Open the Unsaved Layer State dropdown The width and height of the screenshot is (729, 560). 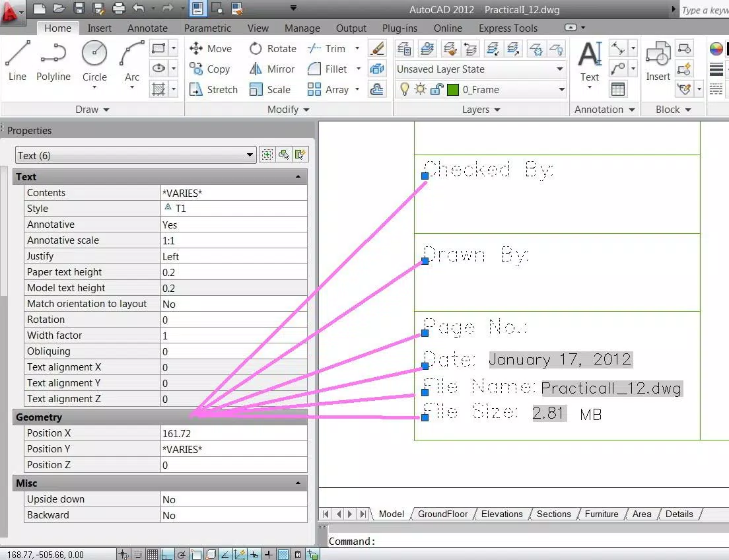480,69
